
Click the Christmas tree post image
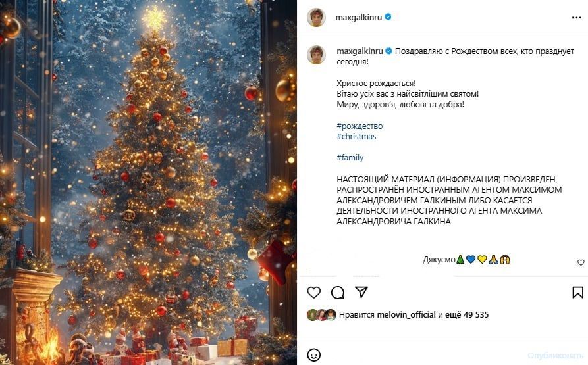[x=149, y=182]
